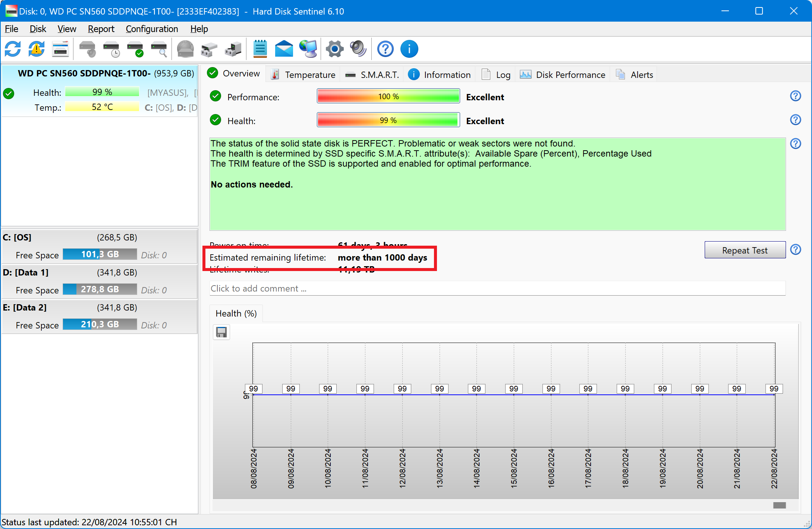Click the disk with magnifier icon
The width and height of the screenshot is (812, 529).
[x=159, y=49]
